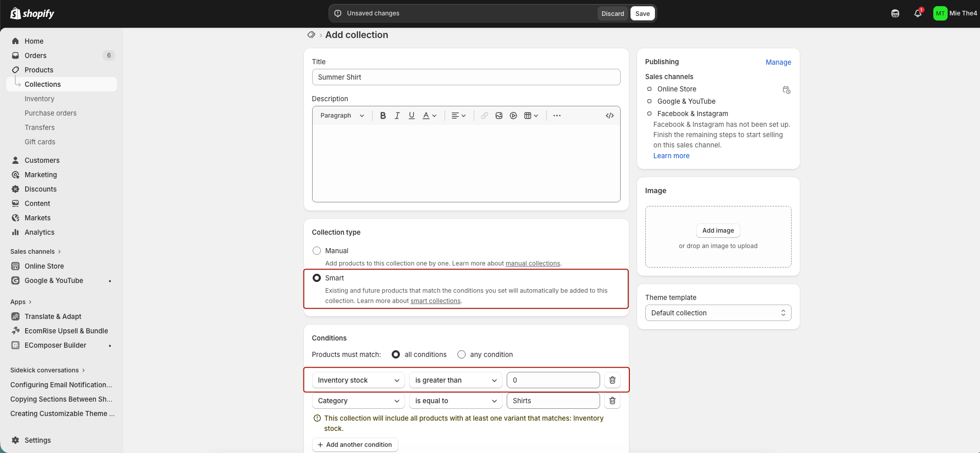This screenshot has width=980, height=453.
Task: Toggle italic text formatting
Action: 397,116
